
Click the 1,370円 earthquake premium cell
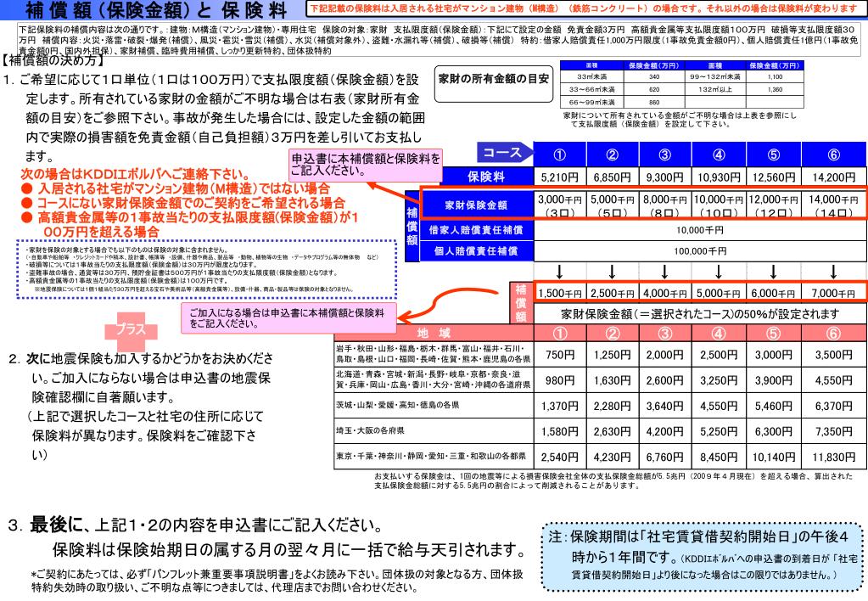pyautogui.click(x=560, y=406)
